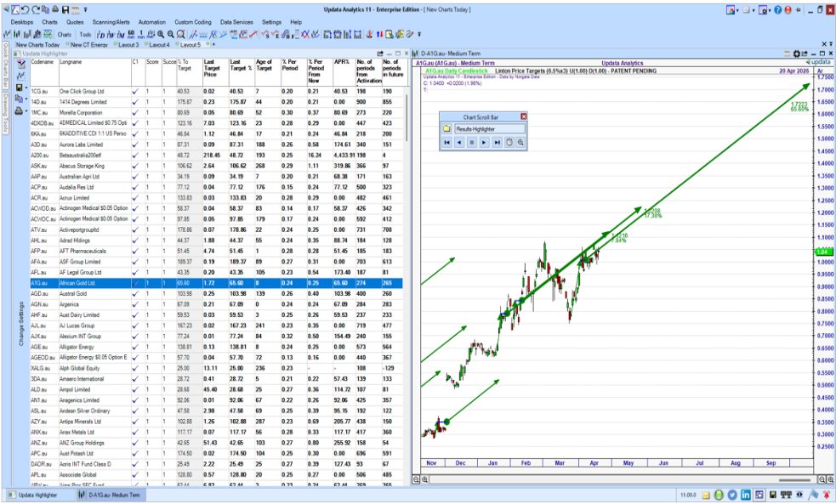Image resolution: width=836 pixels, height=504 pixels.
Task: Open dropdown next to top-right chart image icon
Action: pyautogui.click(x=738, y=10)
